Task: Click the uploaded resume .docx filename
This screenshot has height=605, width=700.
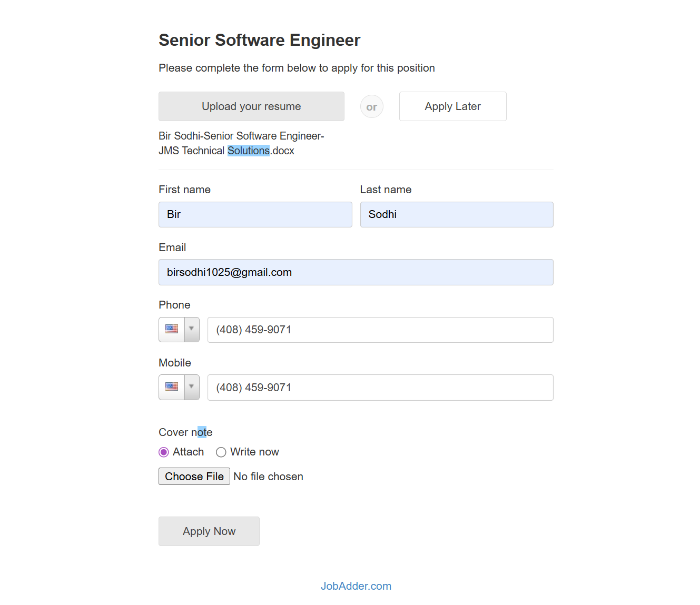Action: [241, 143]
